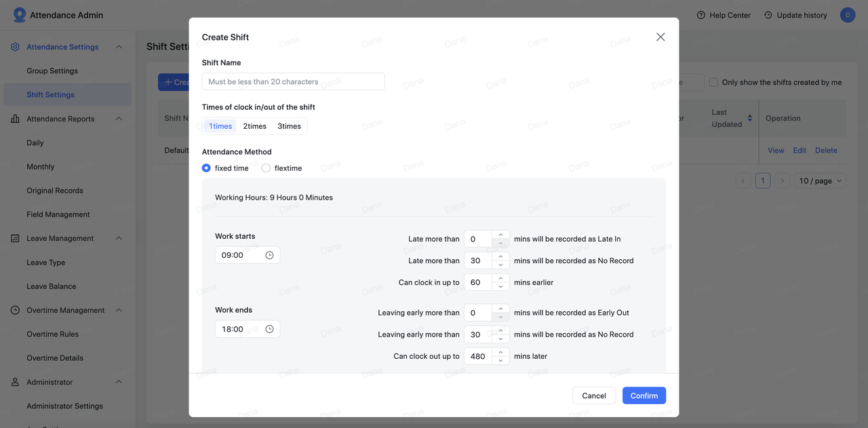Cancel the shift creation

(593, 395)
